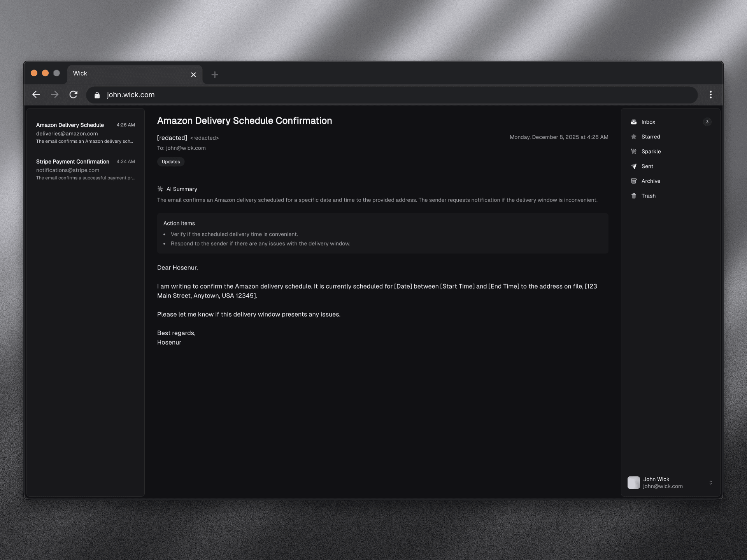Click the AI Summary sparkle icon

coord(160,189)
